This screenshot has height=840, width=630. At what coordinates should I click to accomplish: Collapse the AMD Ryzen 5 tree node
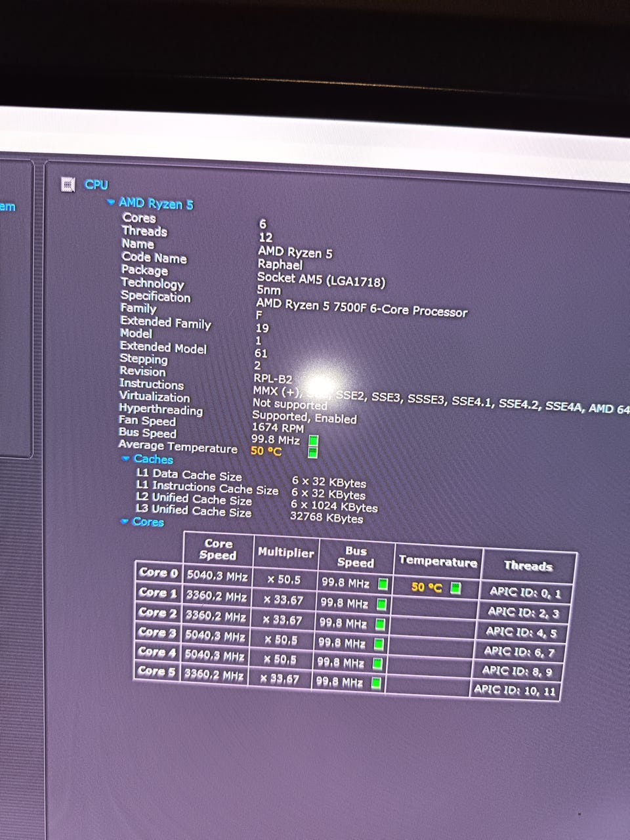(111, 202)
